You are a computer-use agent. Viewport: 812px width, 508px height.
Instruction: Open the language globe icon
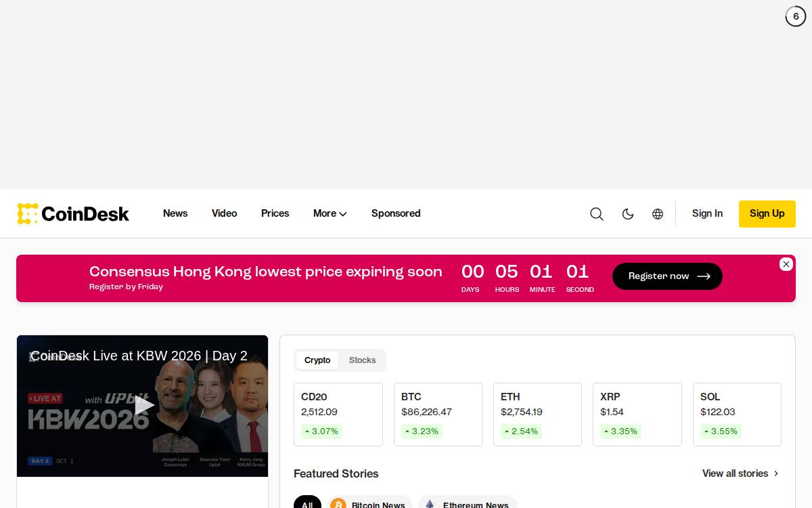tap(658, 214)
